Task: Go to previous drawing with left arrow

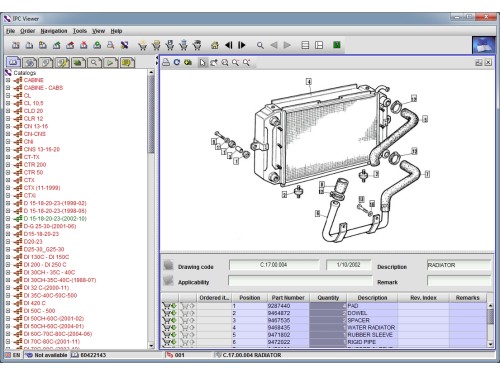Action: 229,45
